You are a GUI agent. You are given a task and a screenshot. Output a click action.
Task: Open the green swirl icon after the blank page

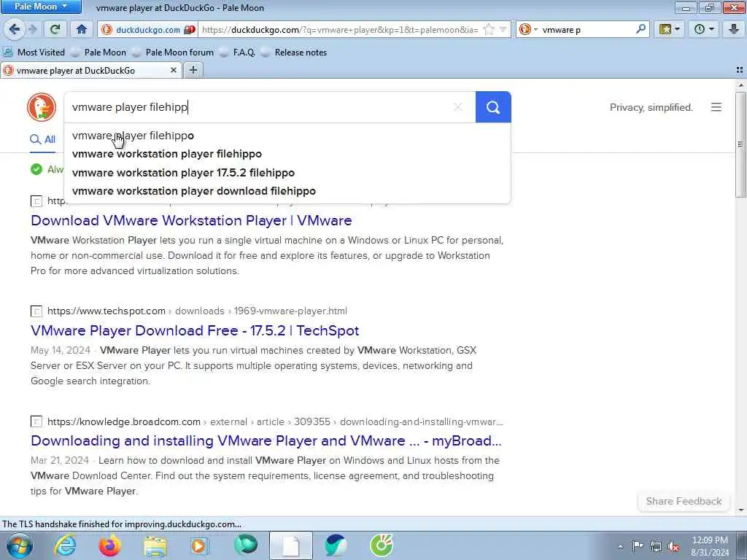tap(336, 545)
